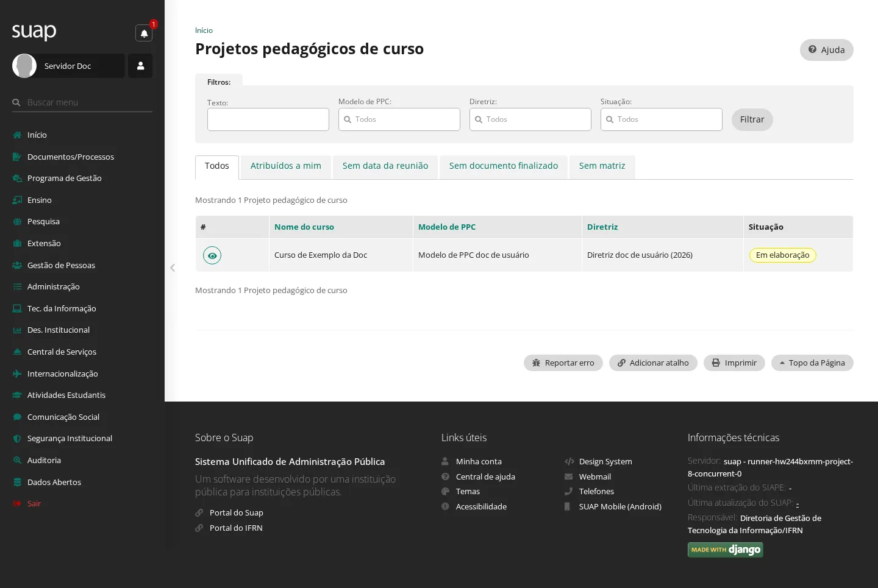Open Pesquisa sidebar menu
Screen dimensions: 878x588
pos(43,221)
